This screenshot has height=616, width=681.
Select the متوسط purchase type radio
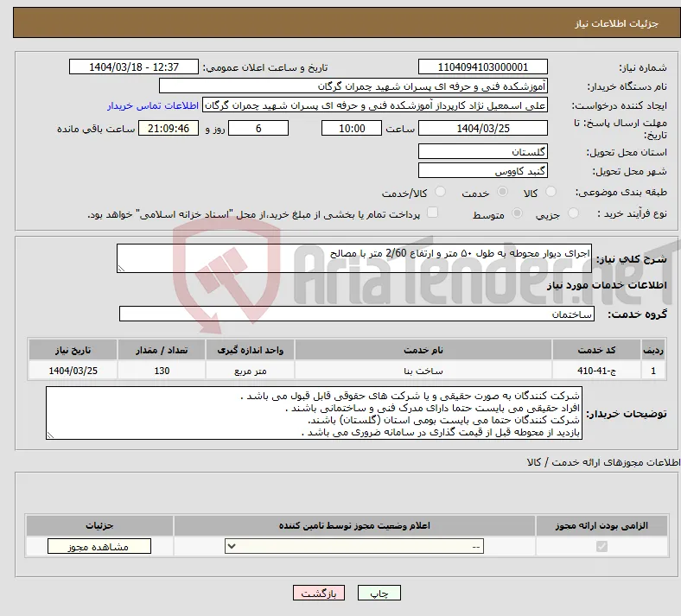tap(517, 213)
